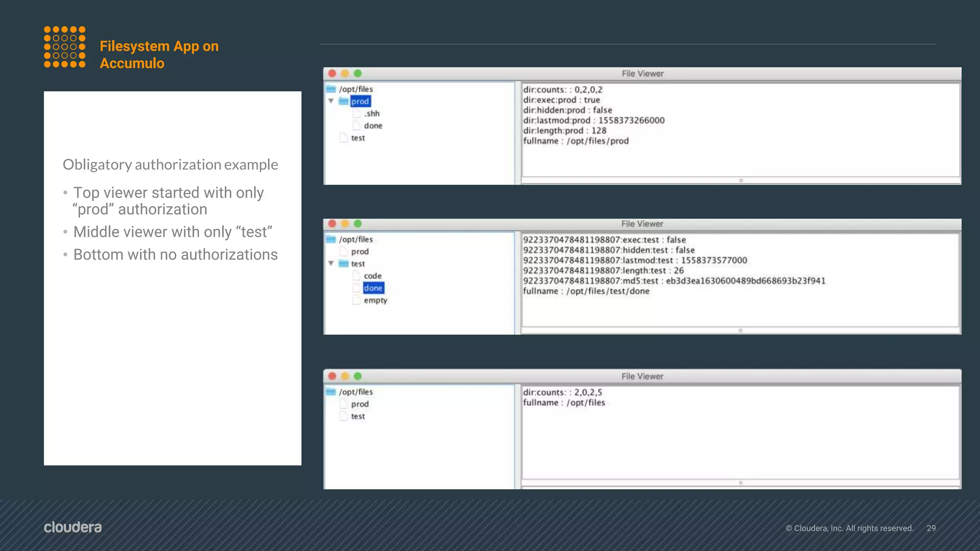Maximize the bottom File Viewer window

357,376
